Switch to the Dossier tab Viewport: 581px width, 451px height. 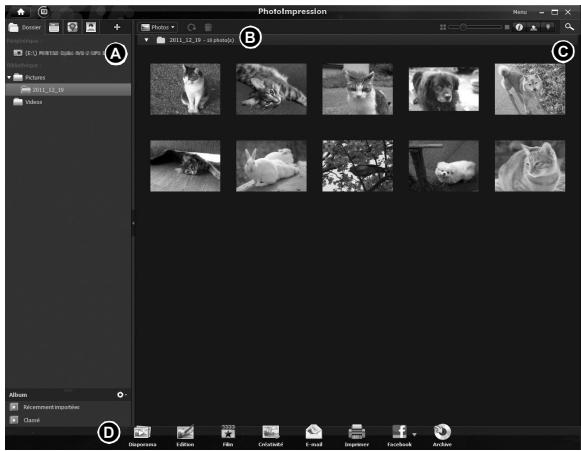tap(24, 27)
